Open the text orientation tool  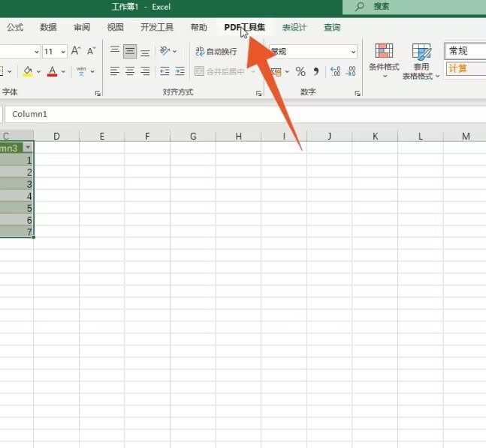coord(166,51)
